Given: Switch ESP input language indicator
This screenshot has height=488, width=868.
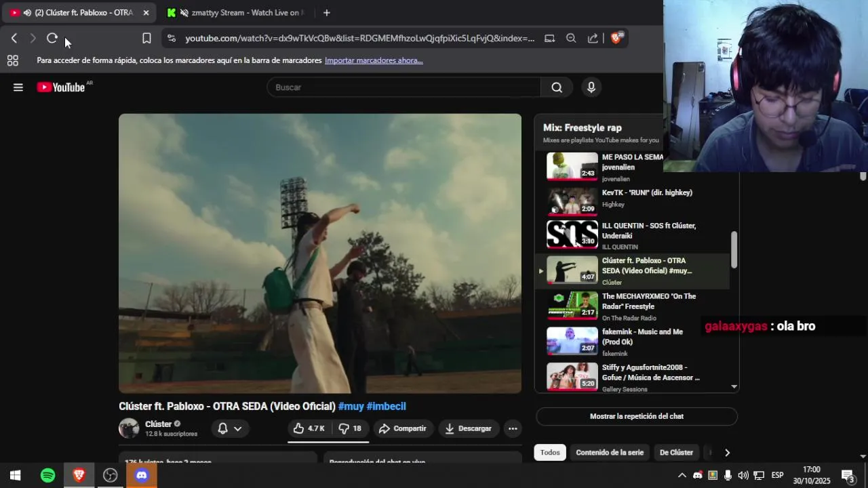Looking at the screenshot, I should (x=778, y=475).
